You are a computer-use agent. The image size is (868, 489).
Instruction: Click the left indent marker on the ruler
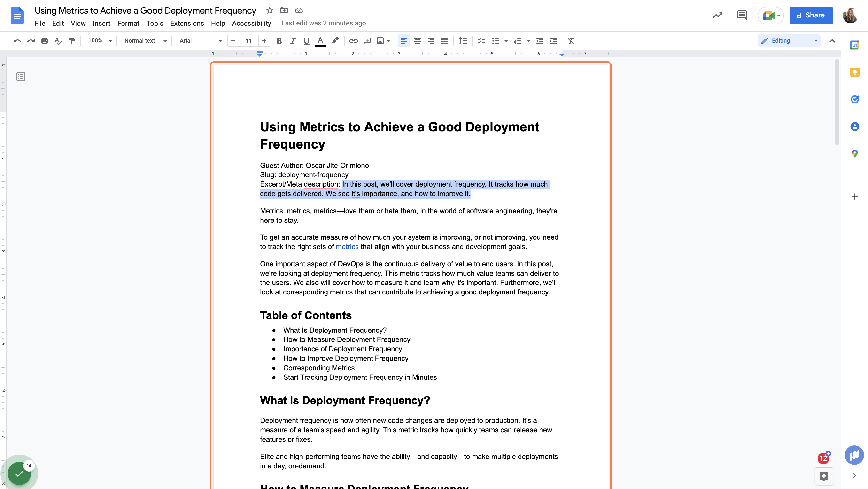[x=259, y=54]
